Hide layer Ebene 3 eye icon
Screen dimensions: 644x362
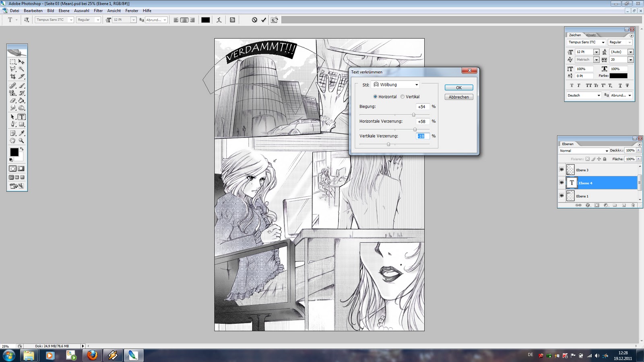561,170
